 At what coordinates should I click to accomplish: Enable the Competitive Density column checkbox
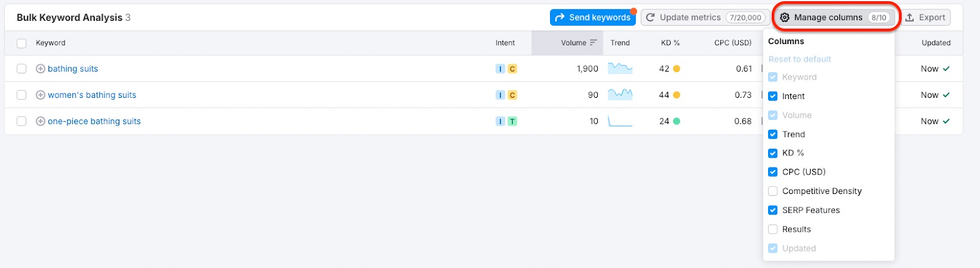click(773, 191)
